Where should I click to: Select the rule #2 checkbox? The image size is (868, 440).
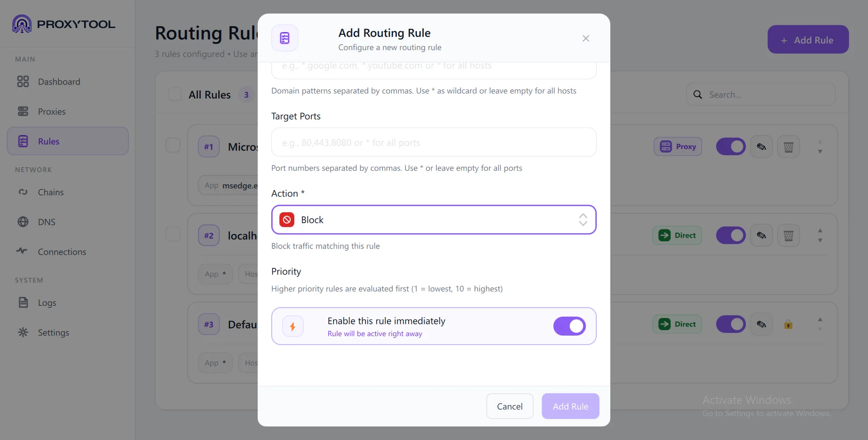tap(173, 234)
